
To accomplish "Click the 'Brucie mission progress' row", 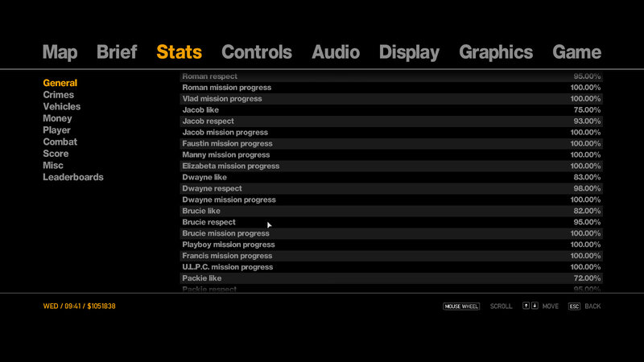I will 391,233.
